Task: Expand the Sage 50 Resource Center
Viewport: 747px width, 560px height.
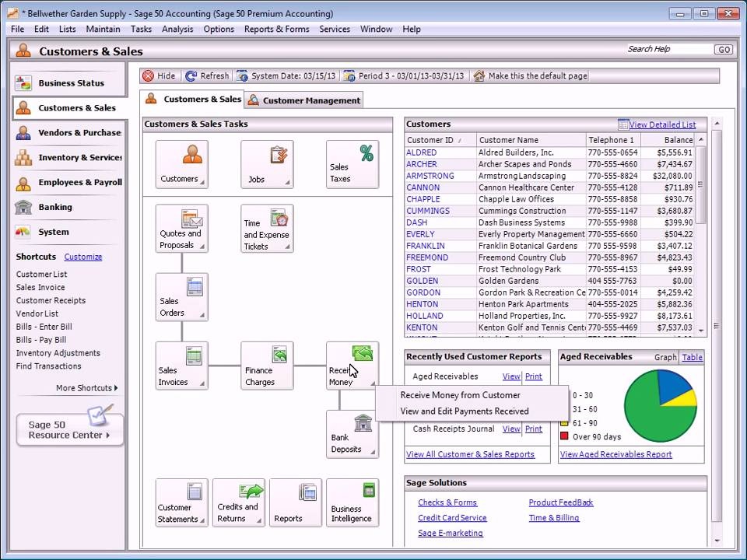Action: 69,429
